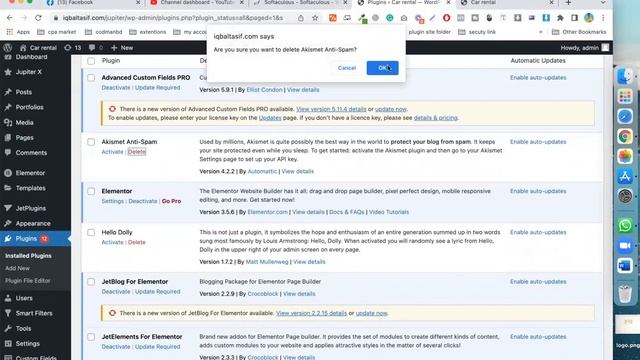Go back using browser back arrow
This screenshot has height=360, width=640.
click(x=10, y=18)
